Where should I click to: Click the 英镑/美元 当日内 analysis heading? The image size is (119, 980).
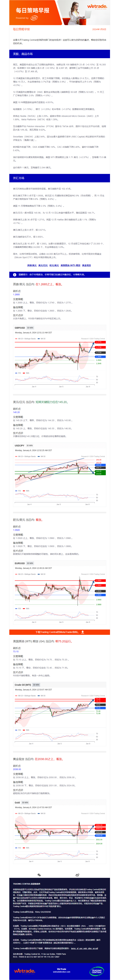[x=38, y=284]
